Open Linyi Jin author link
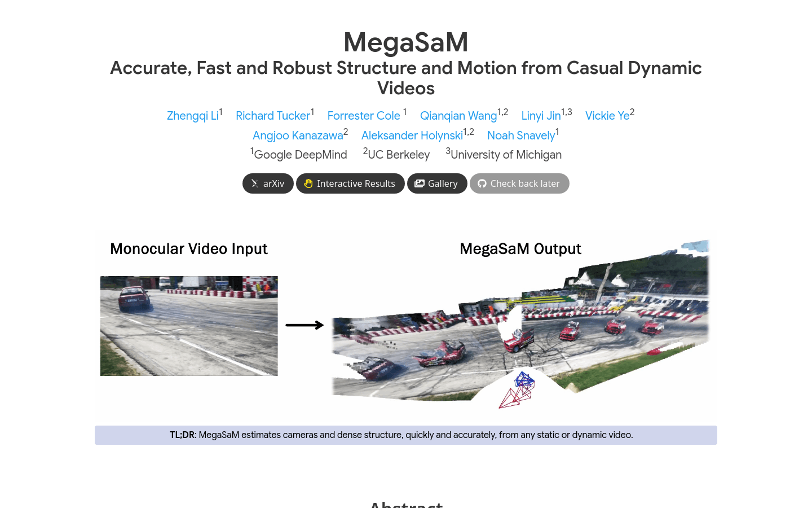Screen dimensions: 812x508 point(541,116)
